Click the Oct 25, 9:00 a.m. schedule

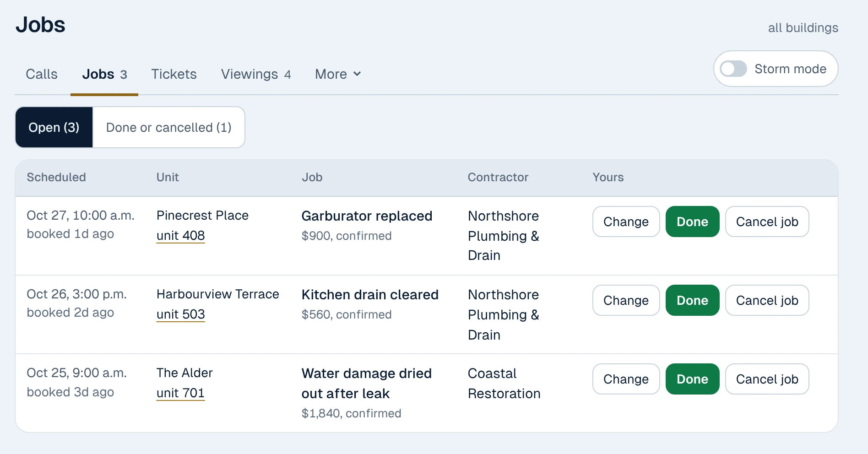[x=76, y=373]
